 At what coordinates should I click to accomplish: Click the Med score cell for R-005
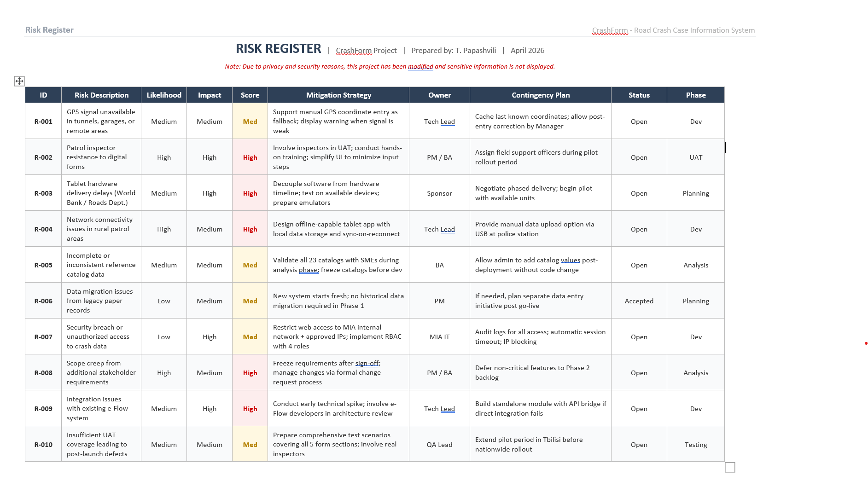point(250,265)
